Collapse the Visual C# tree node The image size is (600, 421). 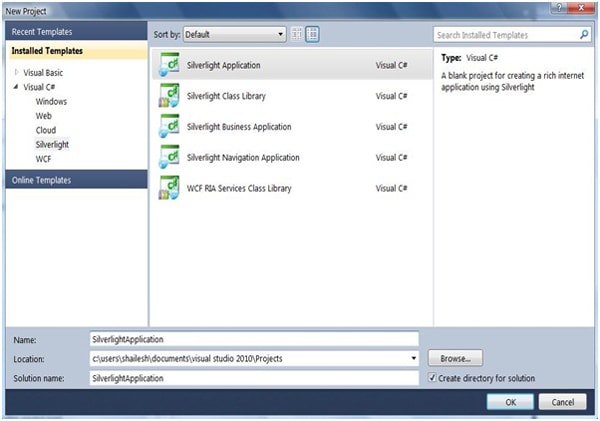point(16,87)
